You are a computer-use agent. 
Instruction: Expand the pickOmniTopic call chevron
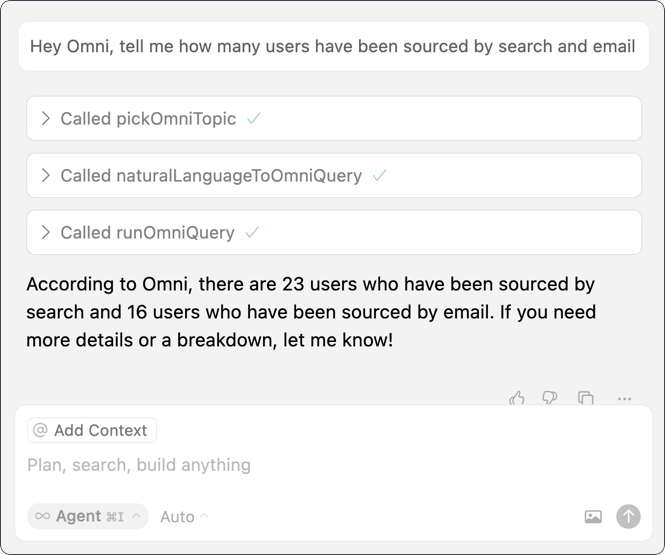pyautogui.click(x=45, y=118)
